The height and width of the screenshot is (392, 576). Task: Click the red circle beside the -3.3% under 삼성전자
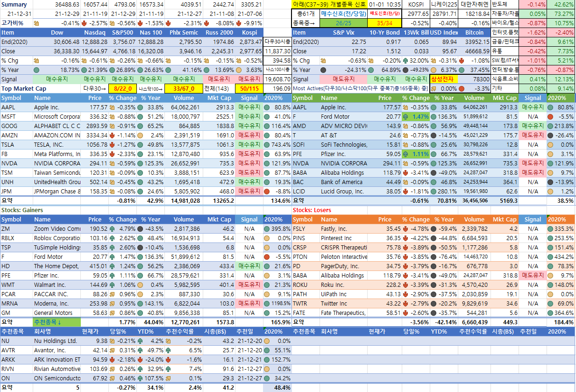click(461, 88)
